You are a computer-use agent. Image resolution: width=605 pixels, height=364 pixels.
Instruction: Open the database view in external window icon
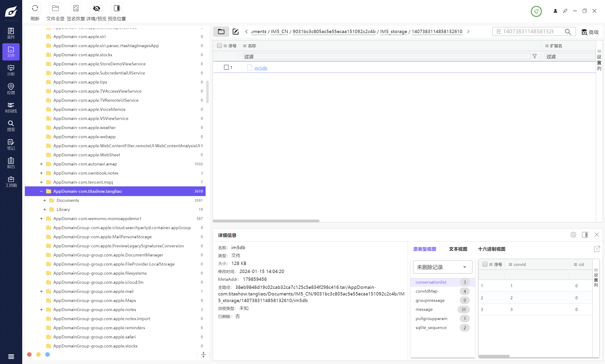click(597, 249)
